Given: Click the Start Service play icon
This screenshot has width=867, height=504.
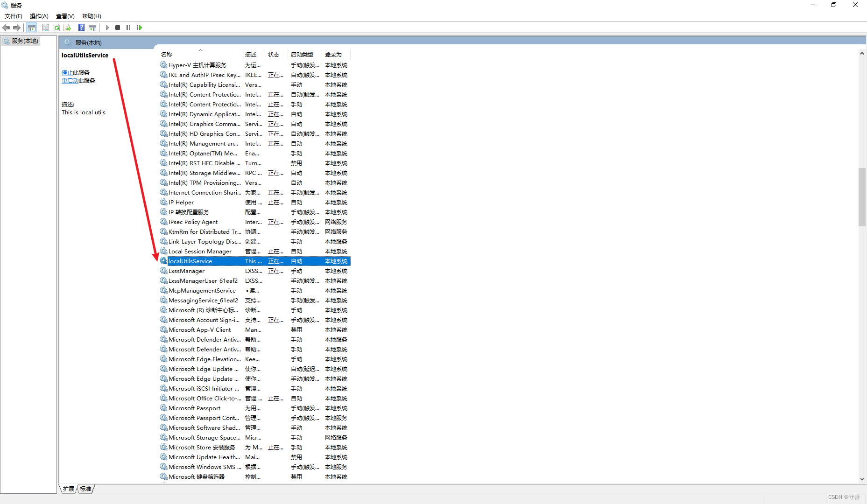Looking at the screenshot, I should [x=107, y=28].
